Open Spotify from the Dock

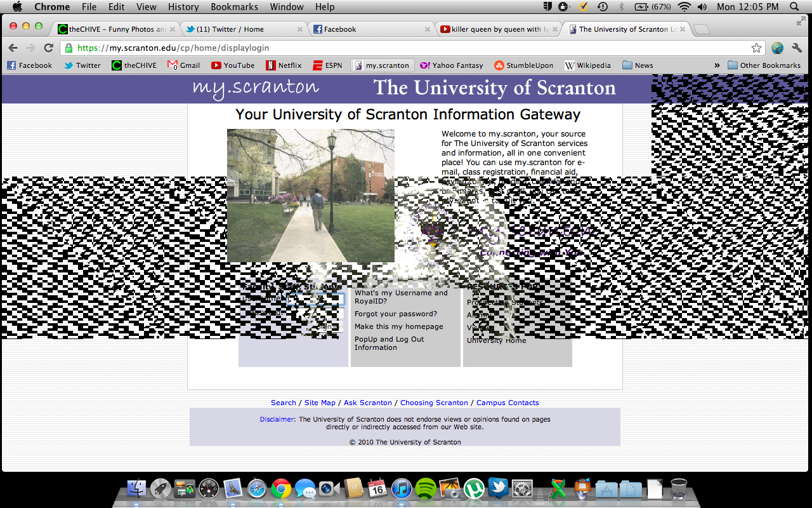426,488
